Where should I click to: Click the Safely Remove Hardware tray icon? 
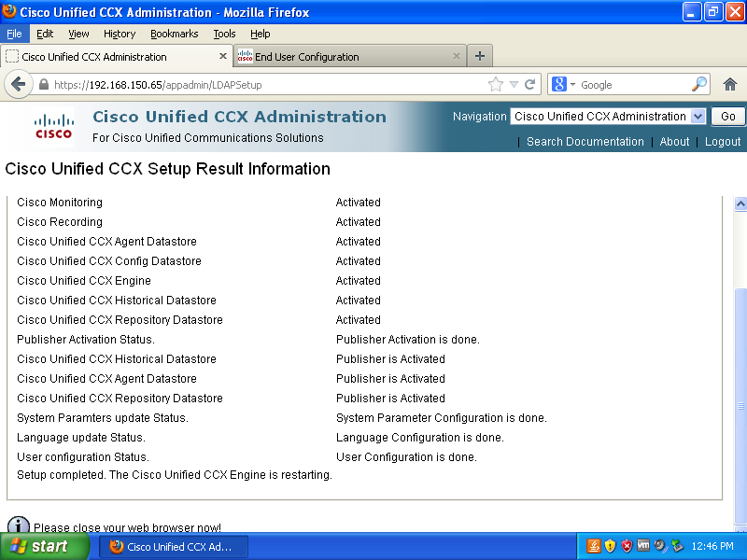(677, 546)
